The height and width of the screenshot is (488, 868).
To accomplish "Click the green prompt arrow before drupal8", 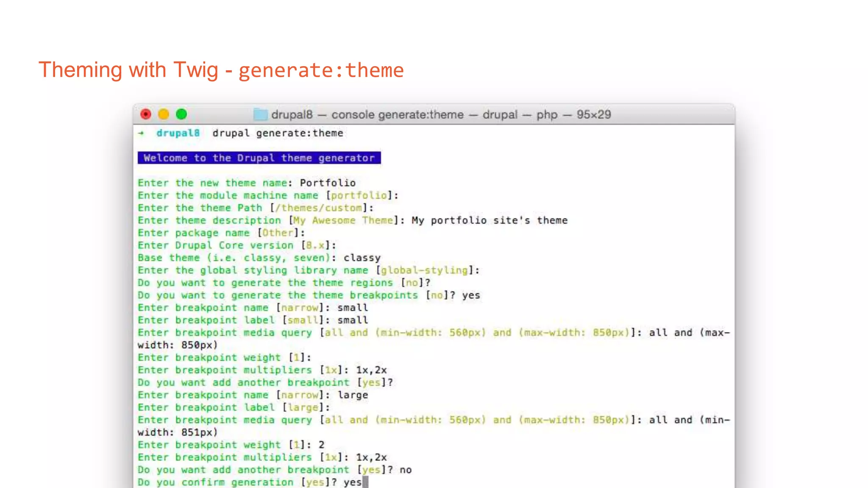I will (x=141, y=133).
